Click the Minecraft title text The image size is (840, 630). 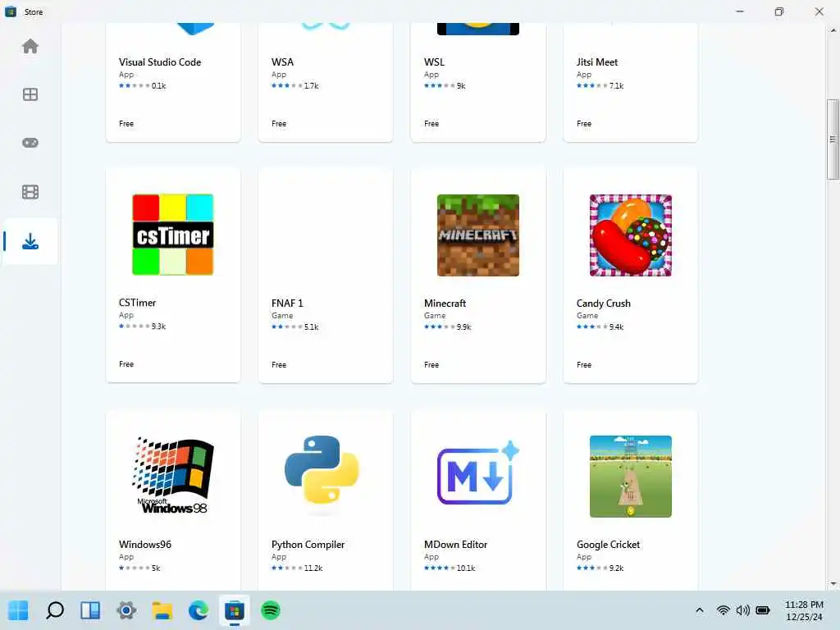(445, 304)
